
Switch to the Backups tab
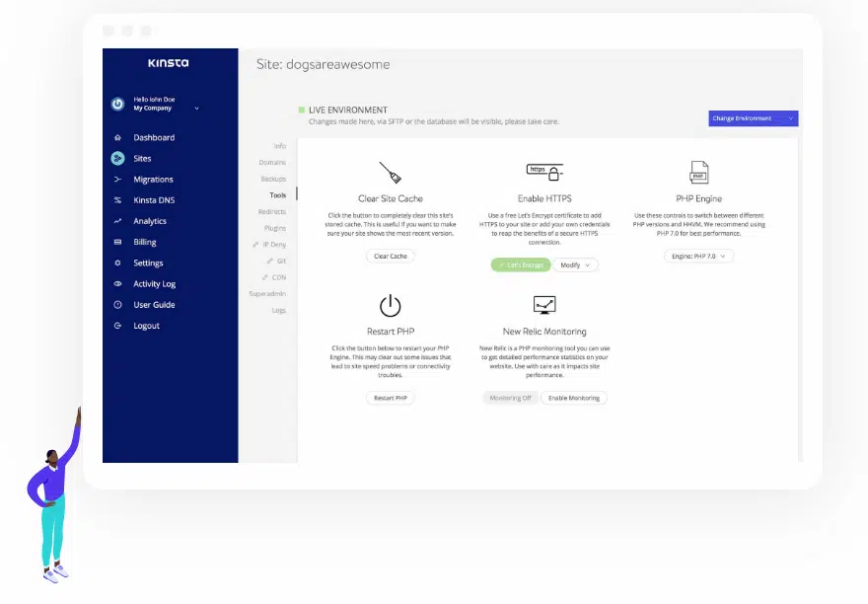(x=273, y=179)
